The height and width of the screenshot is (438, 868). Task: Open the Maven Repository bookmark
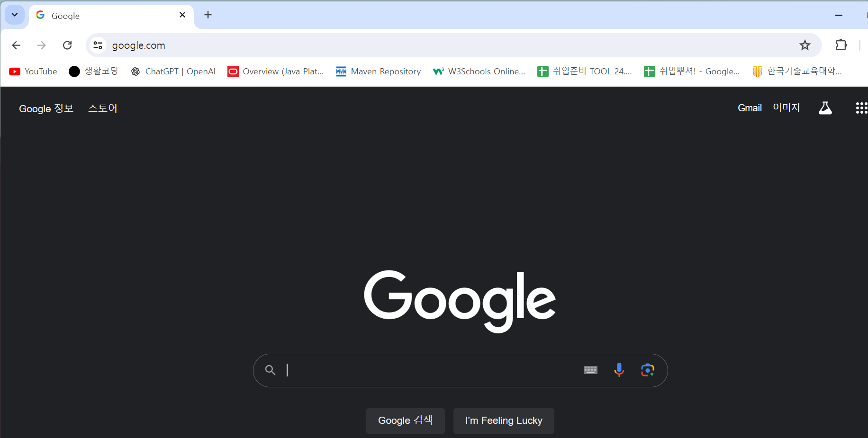coord(378,72)
